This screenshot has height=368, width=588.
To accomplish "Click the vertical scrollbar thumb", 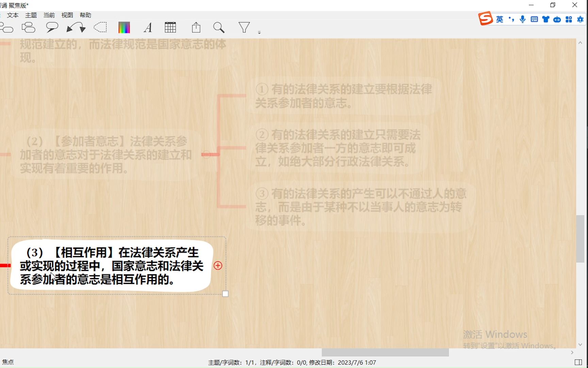I will pyautogui.click(x=580, y=239).
